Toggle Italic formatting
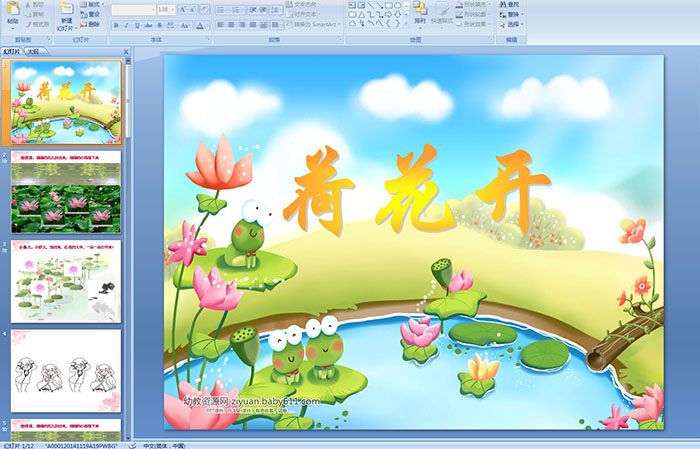The height and width of the screenshot is (449, 700). 126,25
